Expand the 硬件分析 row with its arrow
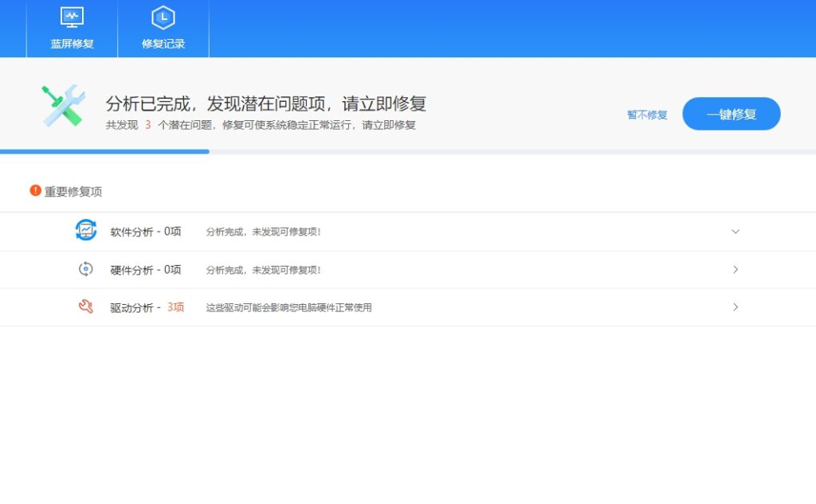816x504 pixels. click(735, 269)
